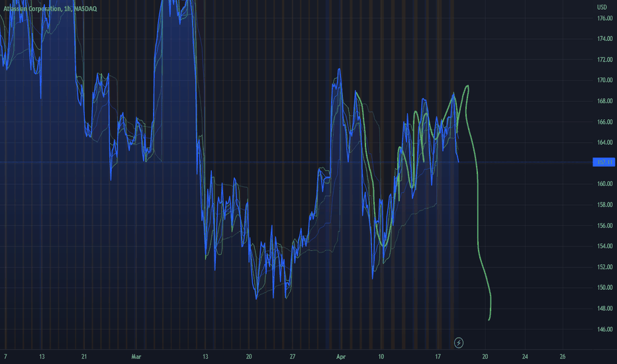Screen dimensions: 617x364
Task: Click the 176.00 price axis label
Action: click(605, 18)
